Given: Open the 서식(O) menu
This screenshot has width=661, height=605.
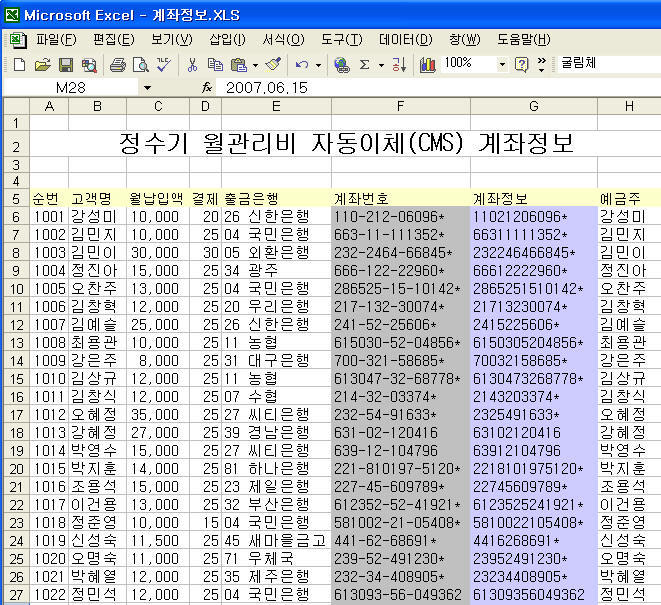Looking at the screenshot, I should point(283,40).
